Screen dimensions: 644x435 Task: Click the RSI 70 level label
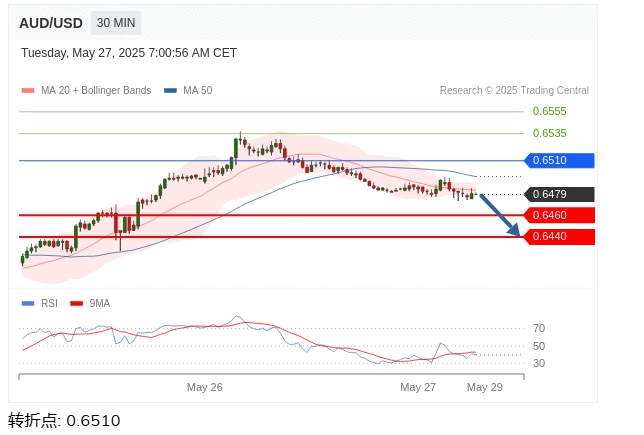(x=539, y=328)
